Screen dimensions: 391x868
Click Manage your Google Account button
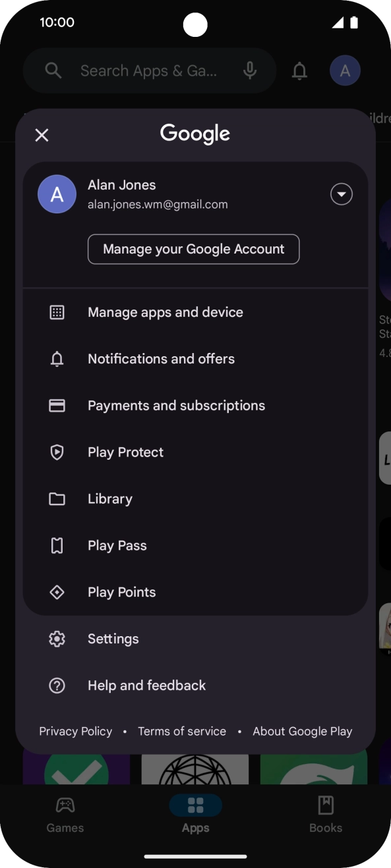(194, 249)
